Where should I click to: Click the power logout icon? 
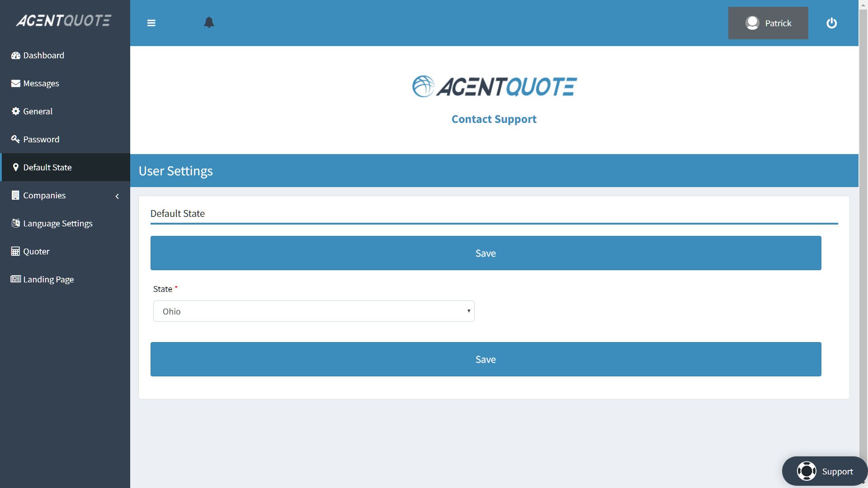832,23
